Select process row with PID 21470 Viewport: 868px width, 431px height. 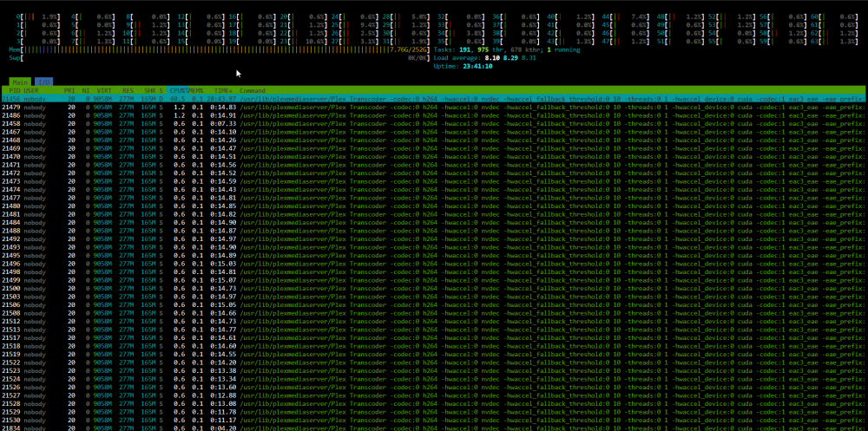434,156
